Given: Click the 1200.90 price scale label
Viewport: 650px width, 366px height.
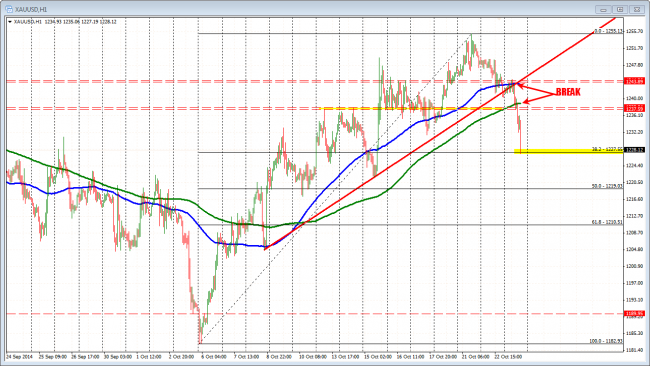Looking at the screenshot, I should click(635, 266).
